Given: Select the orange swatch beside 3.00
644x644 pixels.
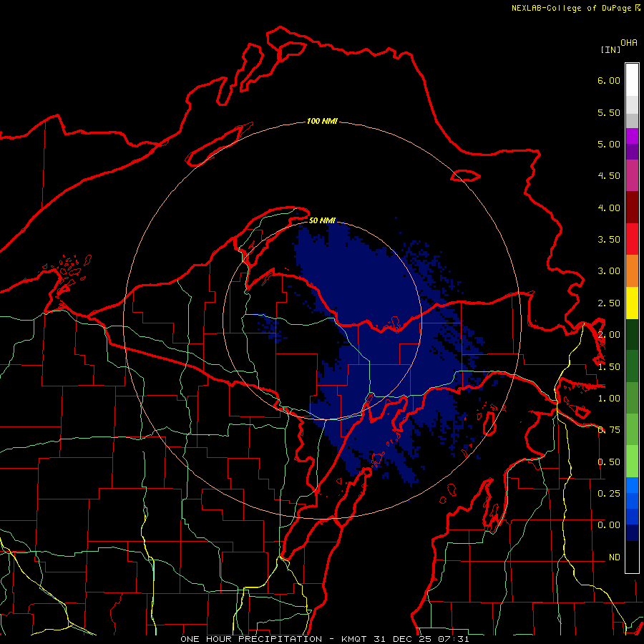Looking at the screenshot, I should (632, 271).
